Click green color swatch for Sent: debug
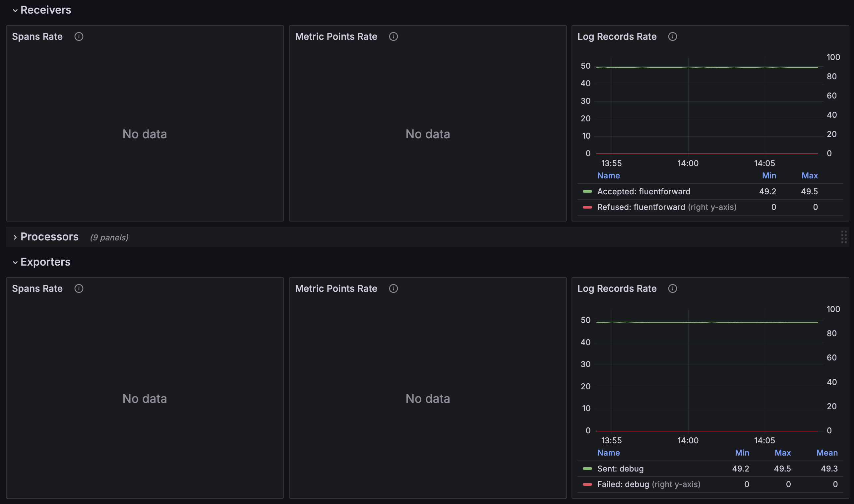854x504 pixels. coord(587,469)
